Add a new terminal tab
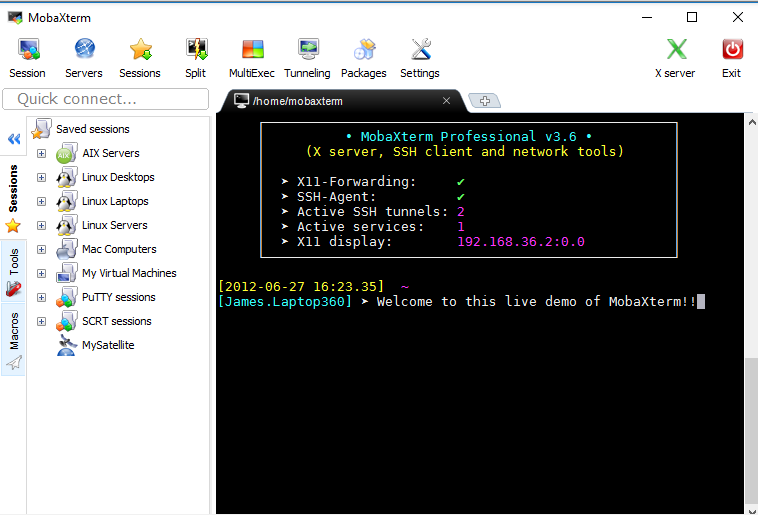 [484, 100]
